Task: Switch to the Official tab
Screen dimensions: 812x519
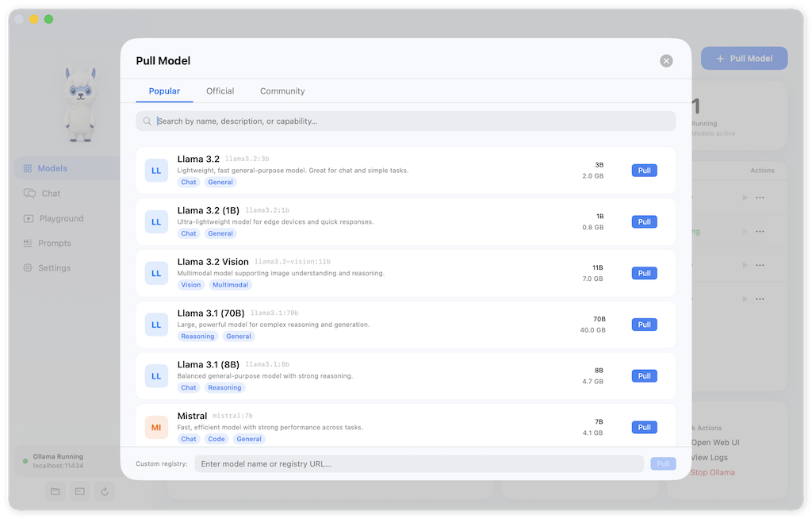Action: (x=220, y=91)
